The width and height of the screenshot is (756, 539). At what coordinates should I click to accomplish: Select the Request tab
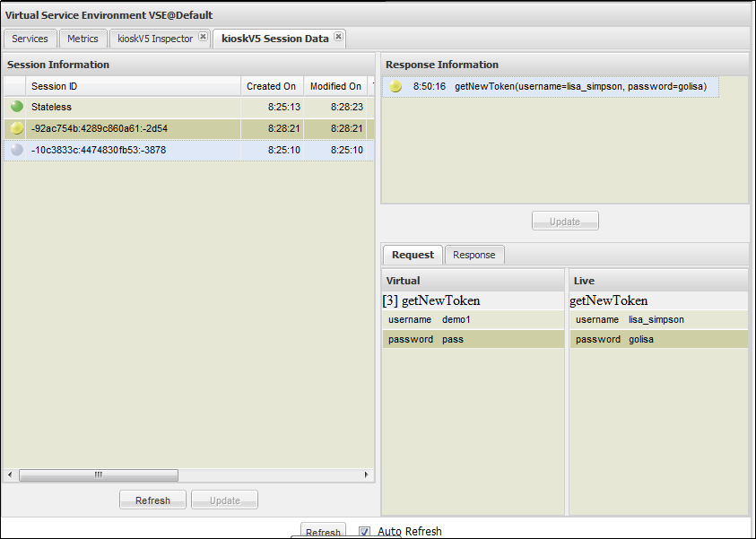pyautogui.click(x=413, y=255)
